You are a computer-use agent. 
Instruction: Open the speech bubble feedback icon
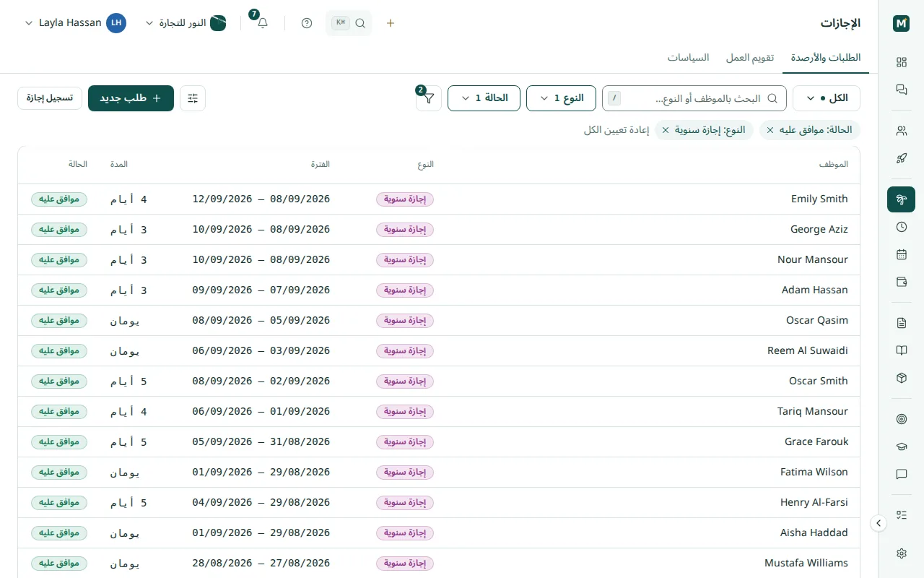(x=901, y=474)
